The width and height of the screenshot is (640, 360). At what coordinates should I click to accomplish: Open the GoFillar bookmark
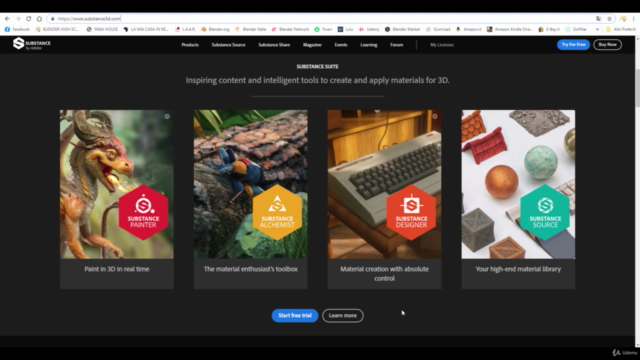(576, 29)
